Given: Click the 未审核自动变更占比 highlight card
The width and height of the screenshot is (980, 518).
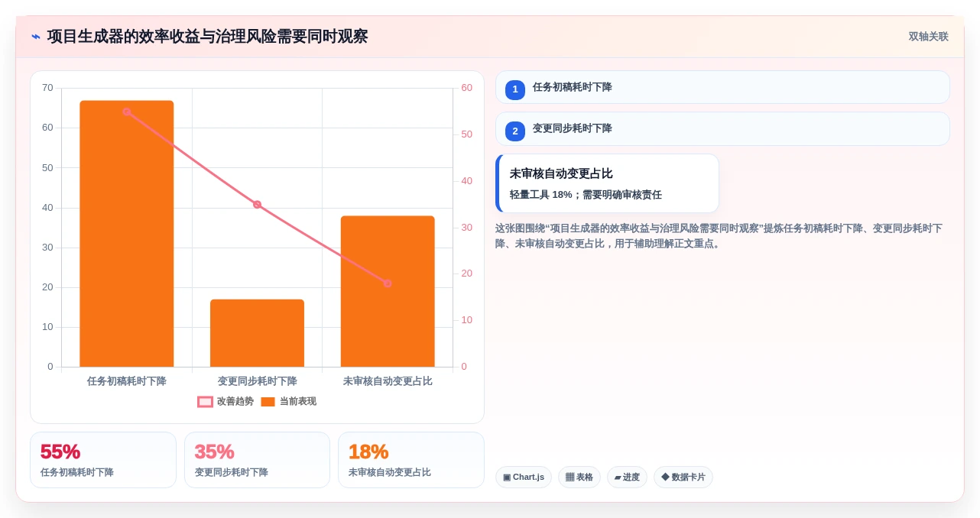Looking at the screenshot, I should [x=608, y=183].
